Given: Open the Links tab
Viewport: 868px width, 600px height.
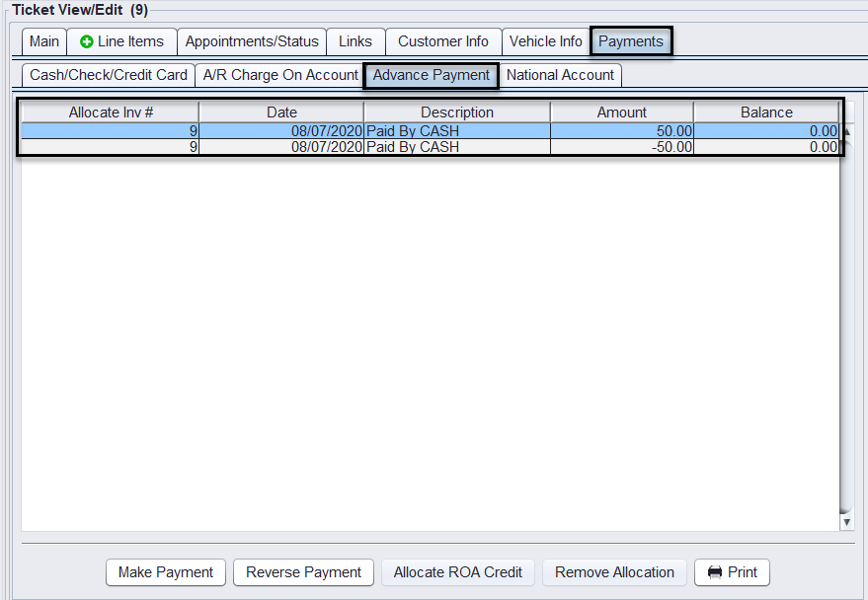Looking at the screenshot, I should pyautogui.click(x=355, y=41).
